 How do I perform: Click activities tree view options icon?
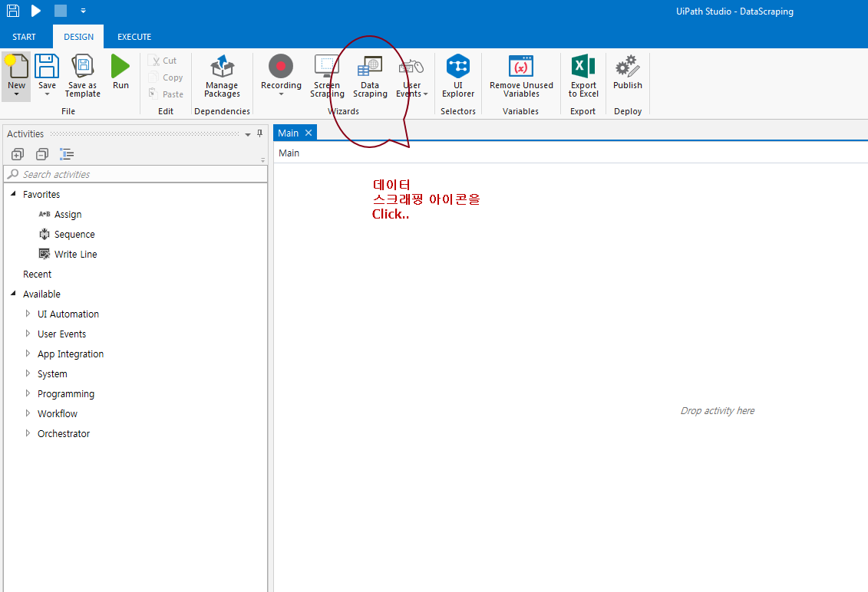67,154
